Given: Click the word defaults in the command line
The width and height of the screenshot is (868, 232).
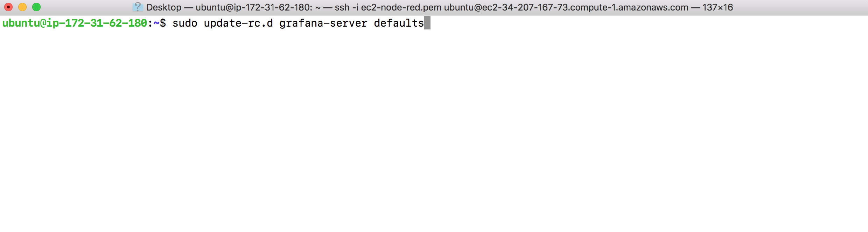Looking at the screenshot, I should (399, 23).
